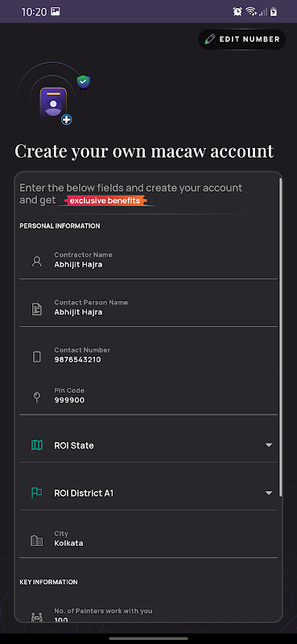Open the ROI State selector field
This screenshot has height=644, width=297.
click(148, 445)
